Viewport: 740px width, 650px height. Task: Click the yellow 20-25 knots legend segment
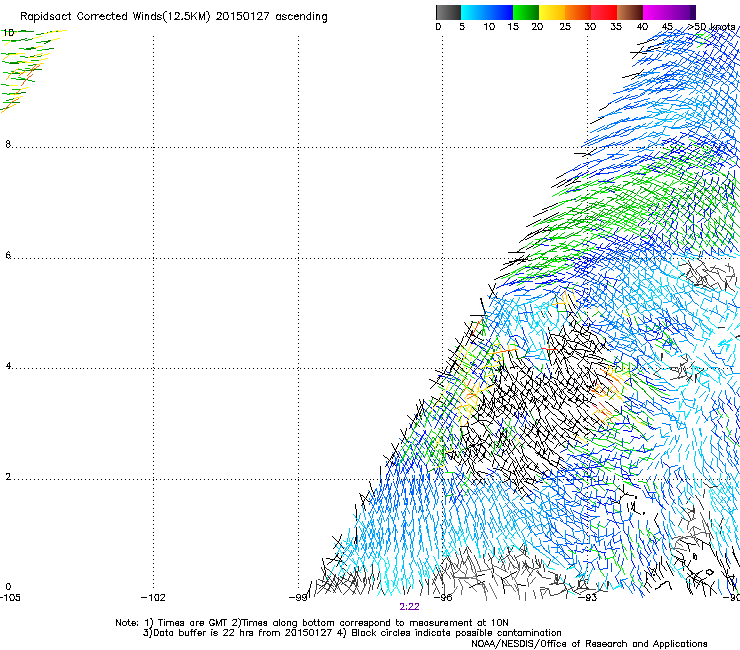[x=552, y=12]
